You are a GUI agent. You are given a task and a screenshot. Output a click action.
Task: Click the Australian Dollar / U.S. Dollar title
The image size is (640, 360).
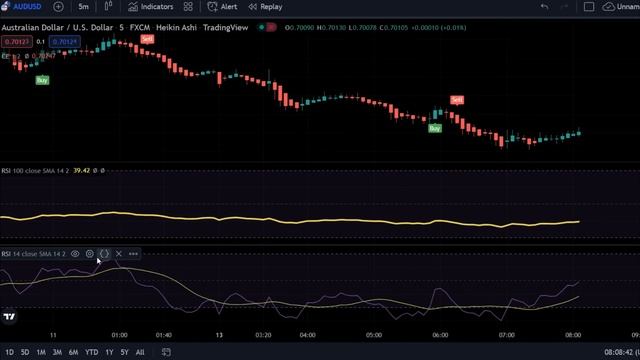coord(57,27)
